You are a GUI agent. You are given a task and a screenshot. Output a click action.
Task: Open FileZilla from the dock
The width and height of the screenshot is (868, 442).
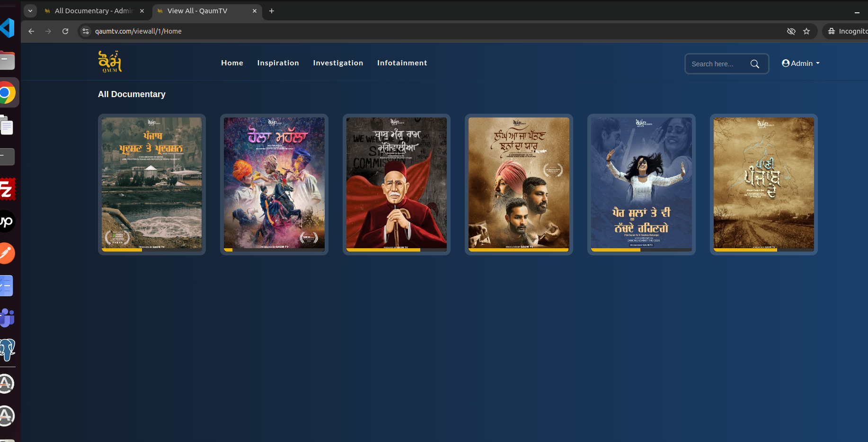pos(7,189)
